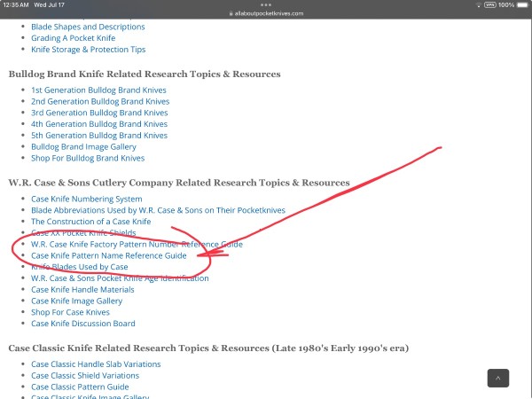This screenshot has width=532, height=399.
Task: Open Case Knife Pattern Name Reference Guide
Action: pyautogui.click(x=109, y=255)
